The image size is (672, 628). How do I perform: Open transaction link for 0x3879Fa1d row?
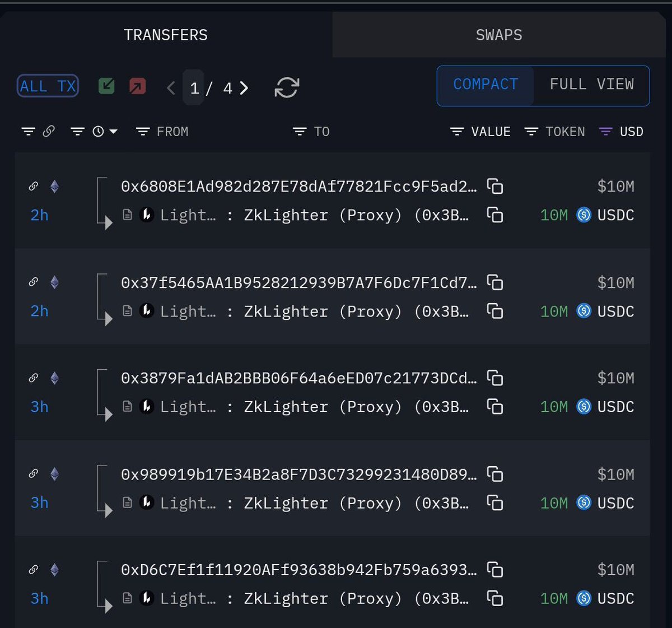point(34,378)
